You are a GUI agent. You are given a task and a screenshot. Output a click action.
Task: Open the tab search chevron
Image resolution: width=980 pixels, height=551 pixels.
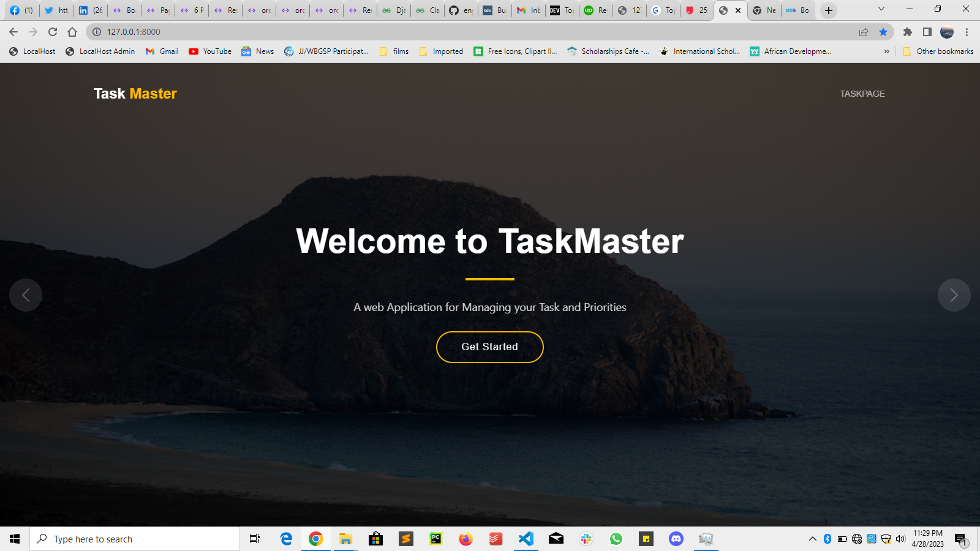click(882, 10)
